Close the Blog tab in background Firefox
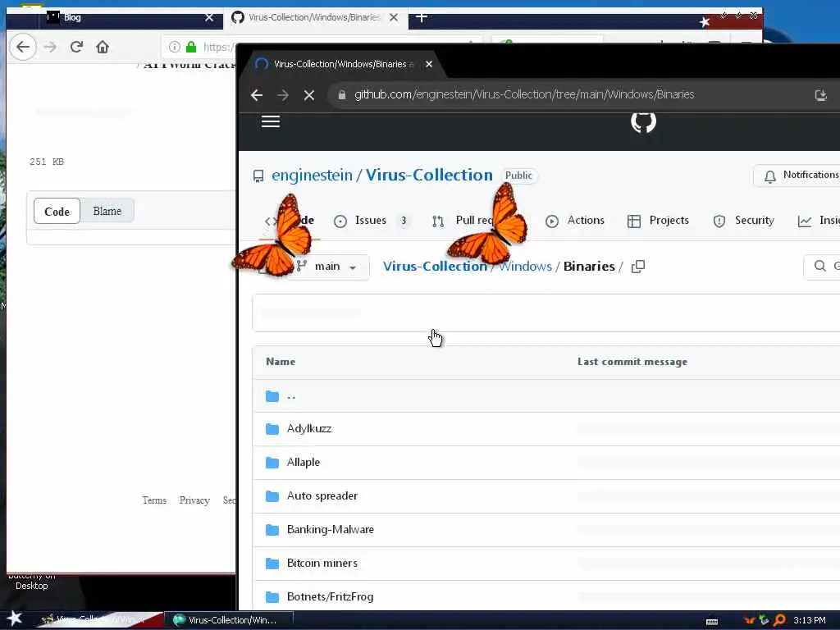 (209, 18)
